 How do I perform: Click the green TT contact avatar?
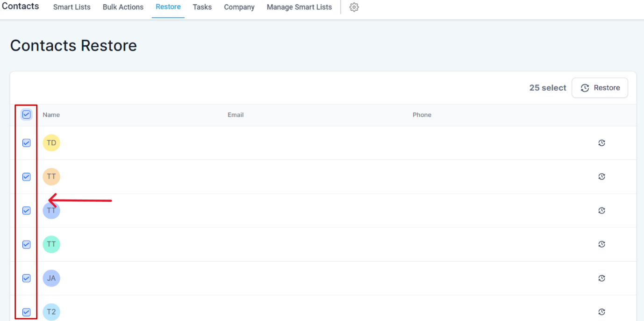coord(51,244)
